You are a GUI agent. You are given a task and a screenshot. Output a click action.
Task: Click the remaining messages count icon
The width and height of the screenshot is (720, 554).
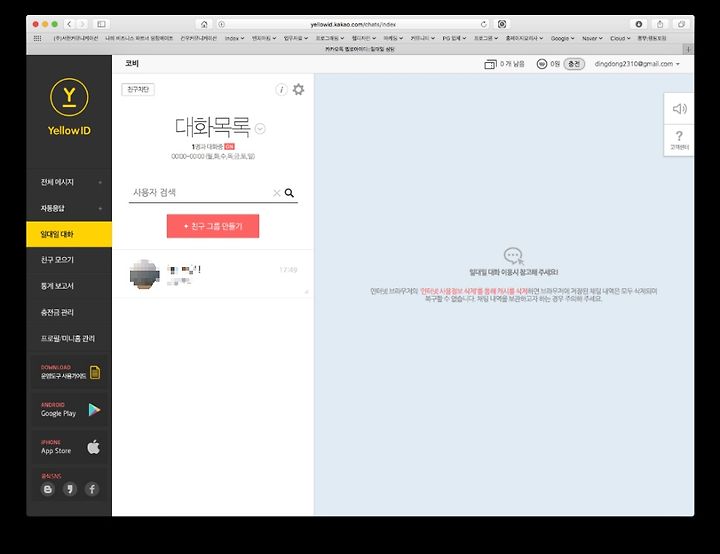(490, 64)
